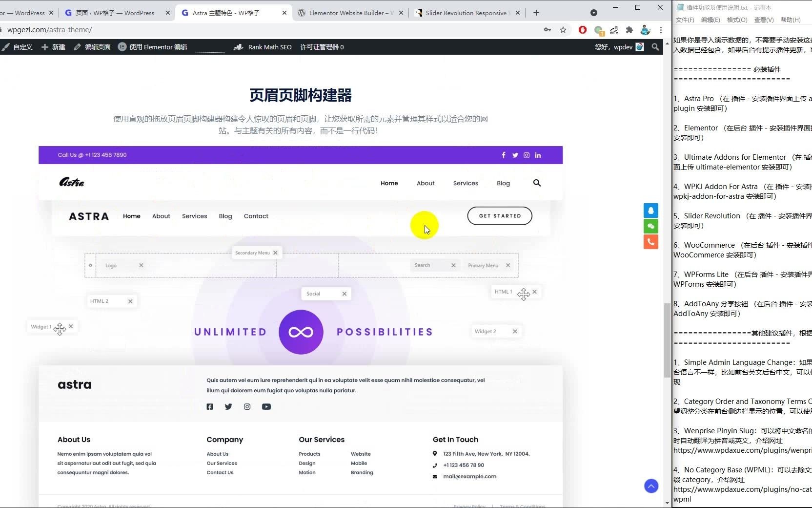The image size is (812, 508).
Task: Open the Chrome three-dot menu
Action: pyautogui.click(x=661, y=30)
